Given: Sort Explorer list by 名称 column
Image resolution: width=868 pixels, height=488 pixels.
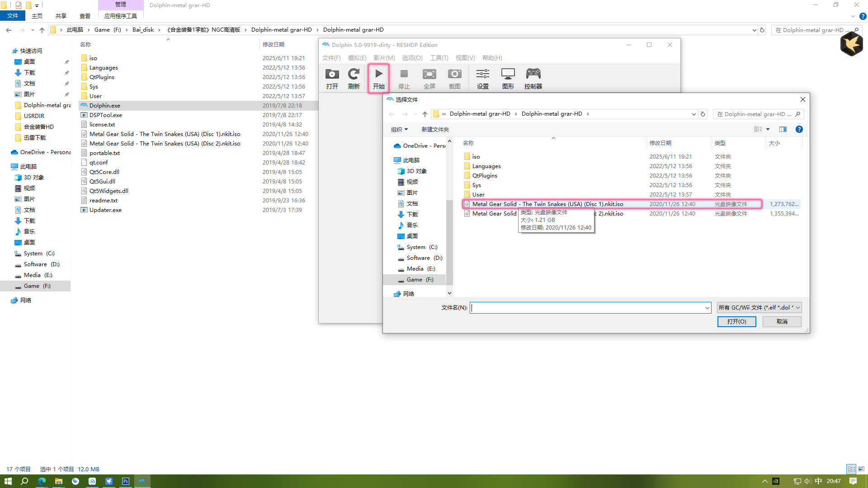Looking at the screenshot, I should [x=85, y=44].
